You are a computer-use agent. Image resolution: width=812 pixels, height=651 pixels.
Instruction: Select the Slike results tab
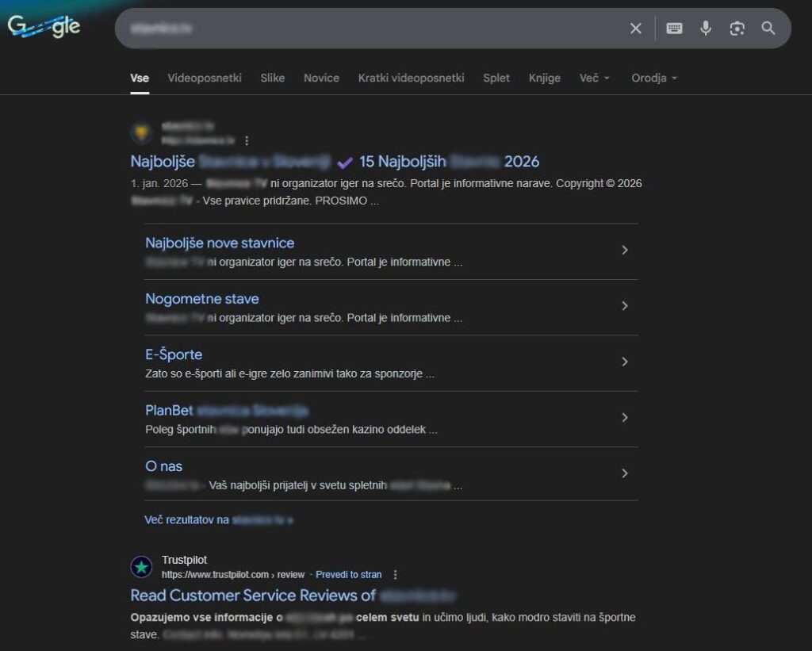(273, 78)
